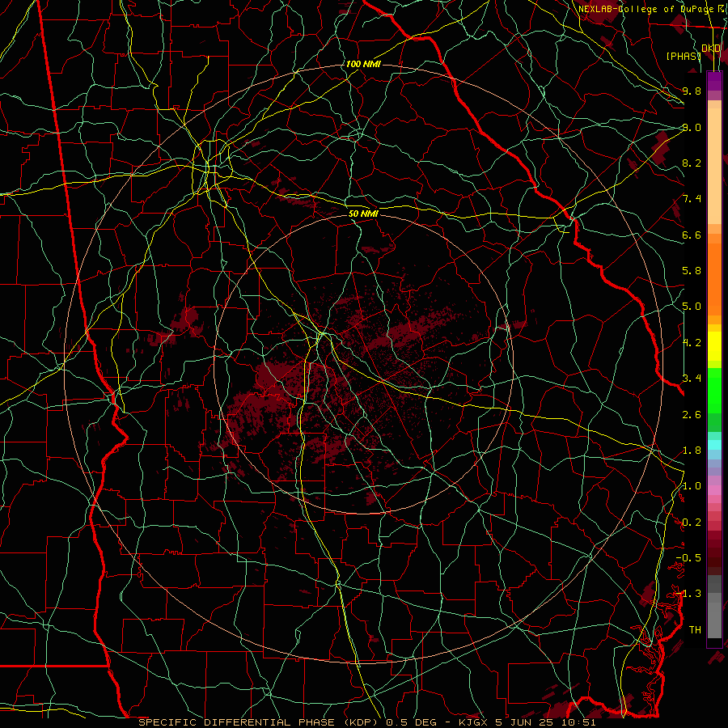Click the 9.0 scale value
The width and height of the screenshot is (728, 728).
(x=692, y=127)
